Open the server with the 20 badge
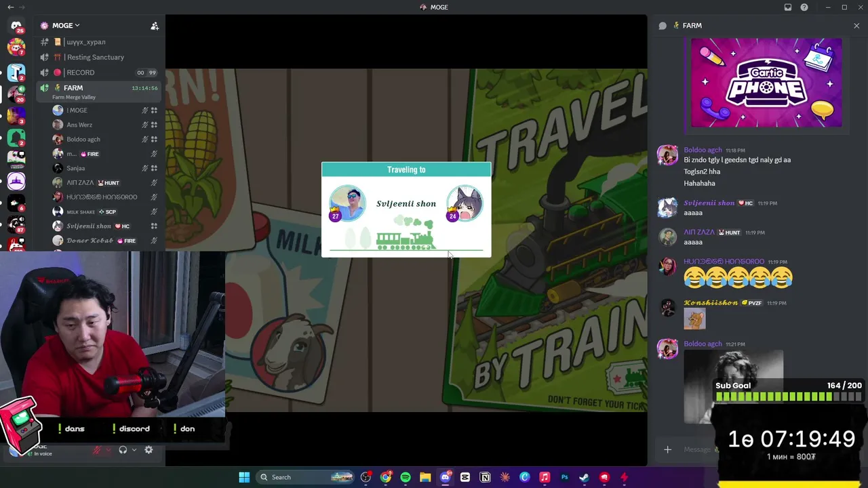868x488 pixels. tap(16, 93)
